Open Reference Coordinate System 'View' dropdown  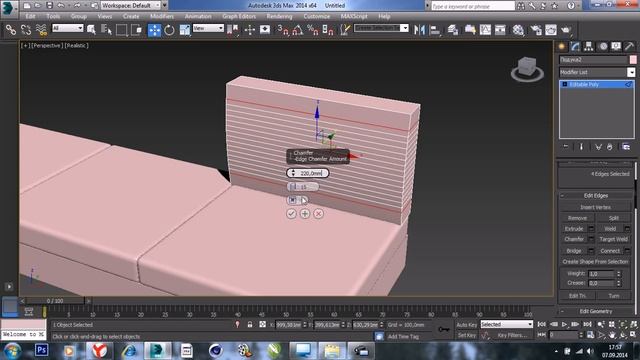coord(208,28)
